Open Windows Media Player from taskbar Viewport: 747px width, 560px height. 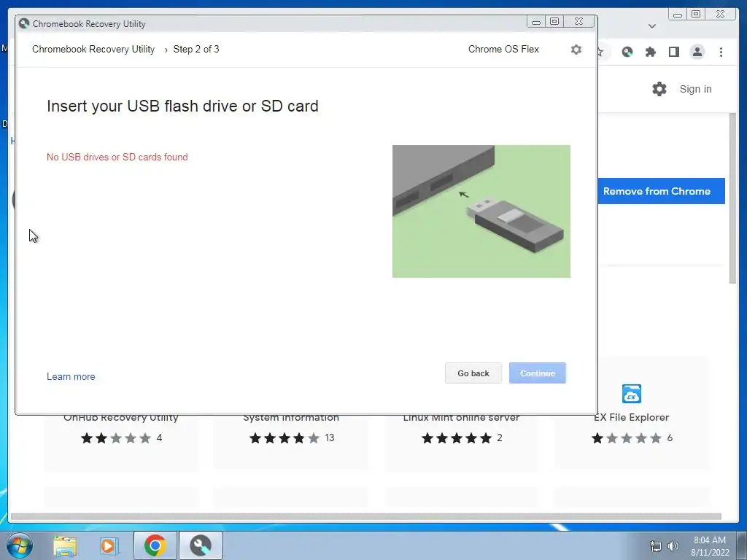pos(109,546)
